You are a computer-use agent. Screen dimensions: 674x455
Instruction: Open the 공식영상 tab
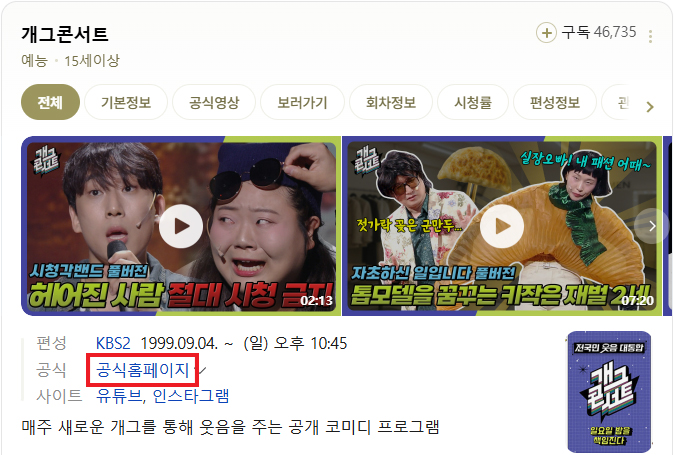214,102
